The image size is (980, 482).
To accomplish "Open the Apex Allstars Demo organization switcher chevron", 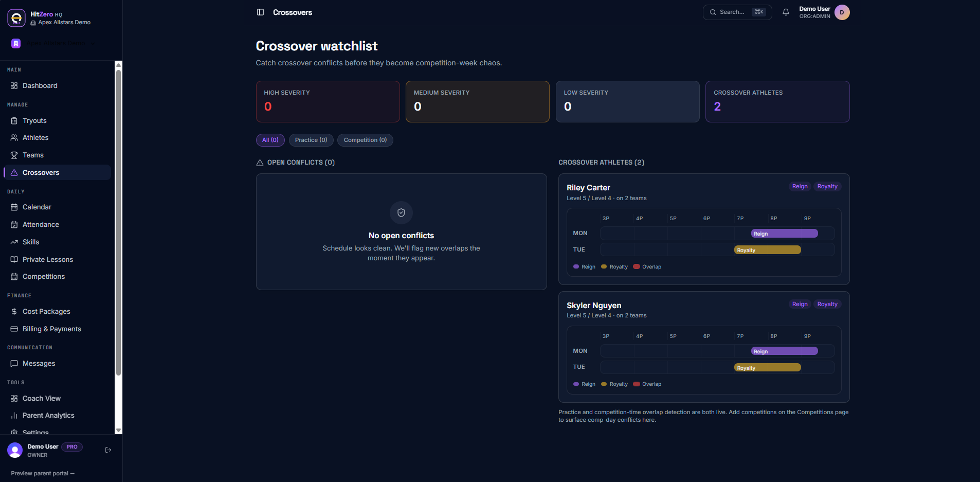I will [x=93, y=44].
